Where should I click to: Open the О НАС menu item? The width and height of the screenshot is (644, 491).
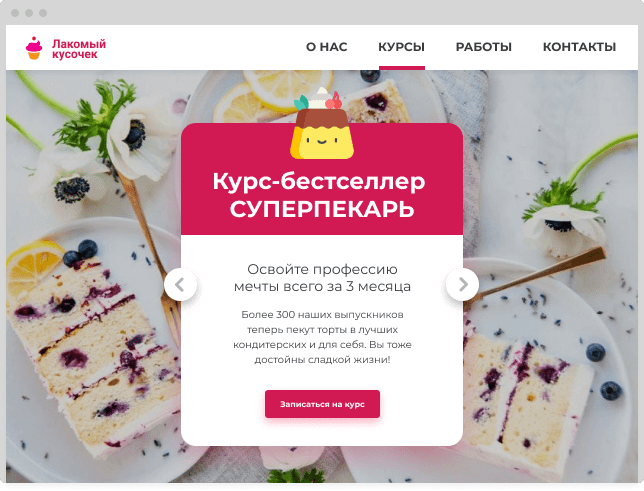click(x=327, y=47)
